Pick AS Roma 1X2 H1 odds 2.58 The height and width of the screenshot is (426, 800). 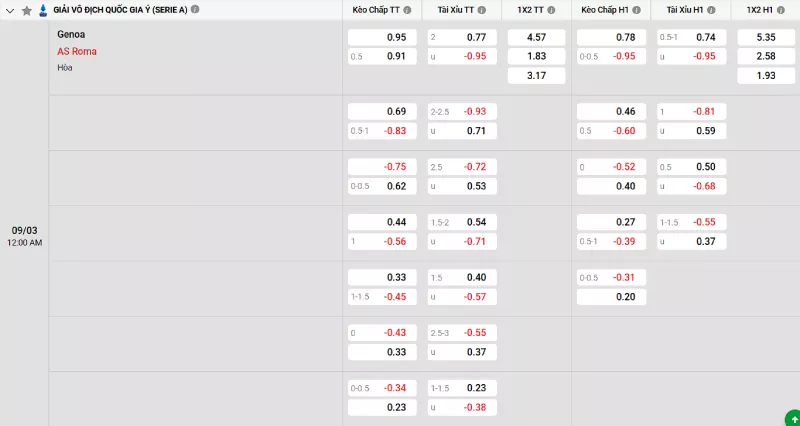765,56
